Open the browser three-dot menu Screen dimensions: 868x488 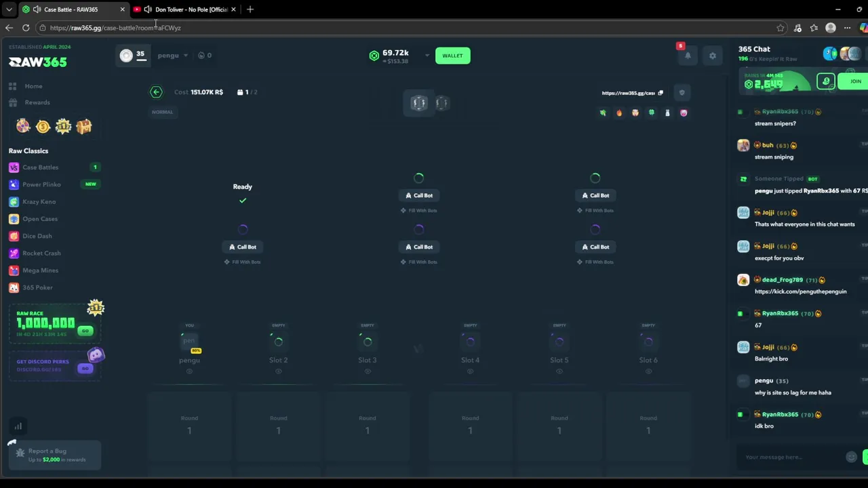point(847,28)
